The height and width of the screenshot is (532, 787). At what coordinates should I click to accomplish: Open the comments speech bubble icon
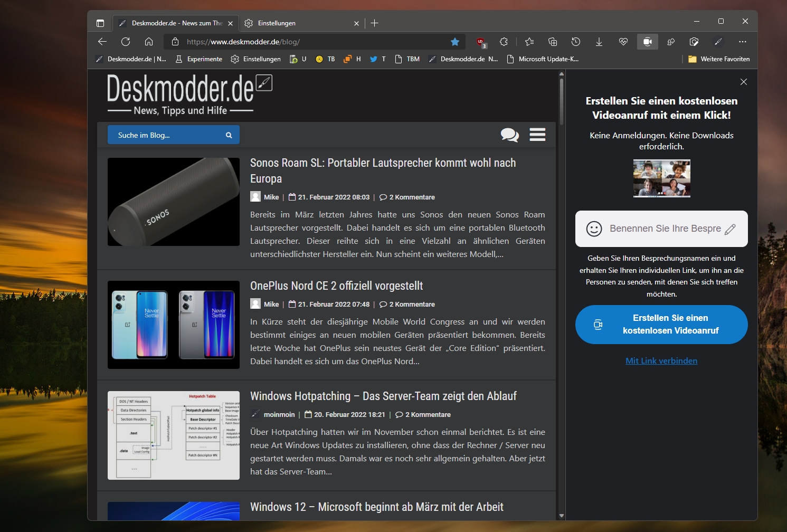click(x=509, y=135)
